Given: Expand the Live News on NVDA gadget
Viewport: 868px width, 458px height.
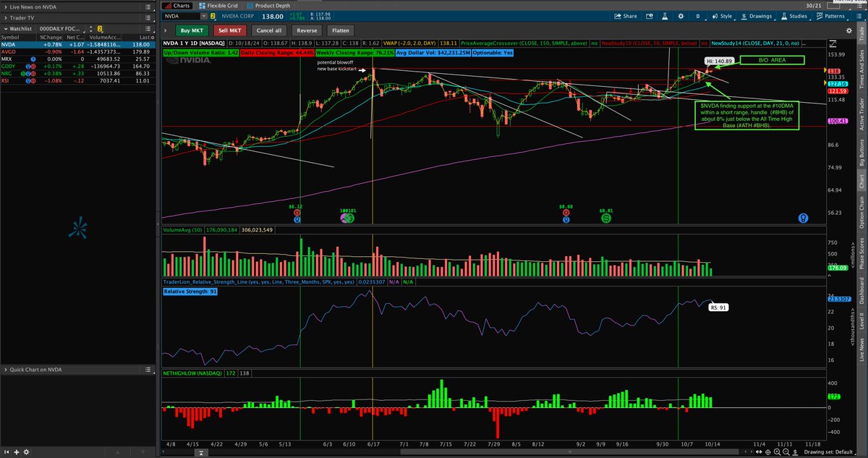Looking at the screenshot, I should pyautogui.click(x=5, y=6).
